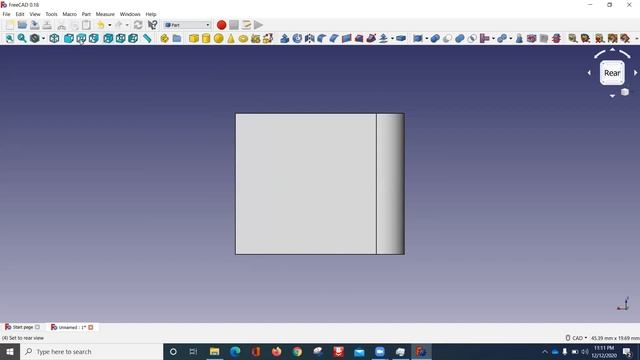The image size is (640, 360).
Task: Open the Edit menu
Action: (x=20, y=14)
